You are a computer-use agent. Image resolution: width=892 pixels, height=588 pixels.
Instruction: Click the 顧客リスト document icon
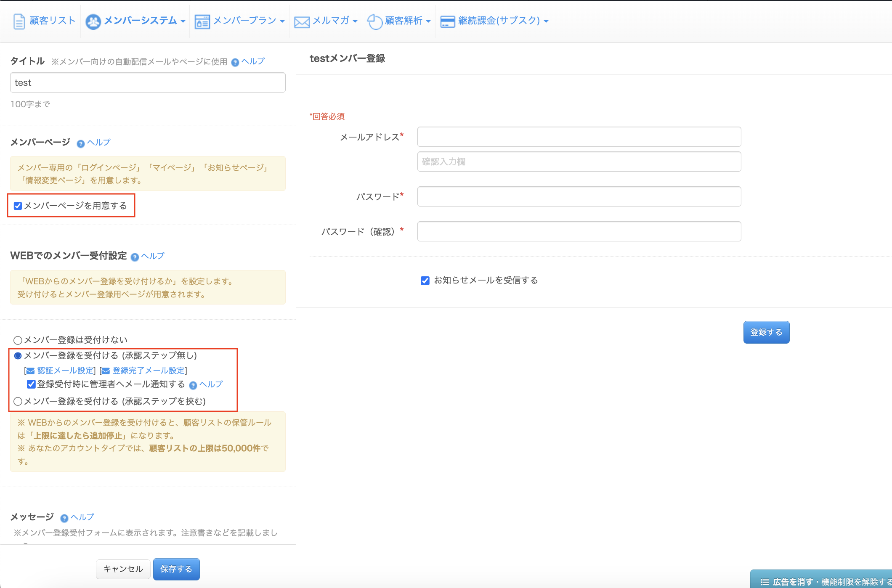[x=19, y=21]
